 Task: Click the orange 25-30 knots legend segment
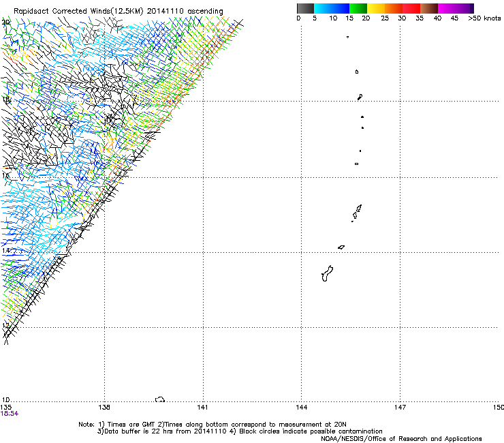[394, 8]
